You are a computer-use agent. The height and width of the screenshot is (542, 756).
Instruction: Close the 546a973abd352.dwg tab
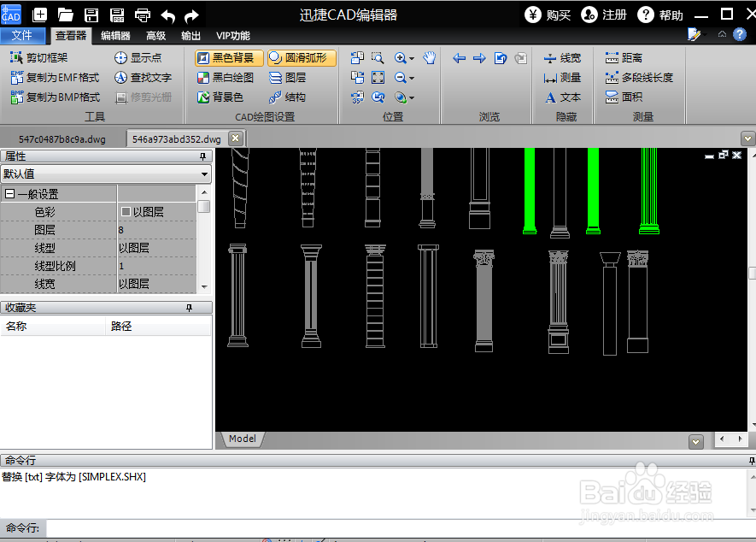235,138
